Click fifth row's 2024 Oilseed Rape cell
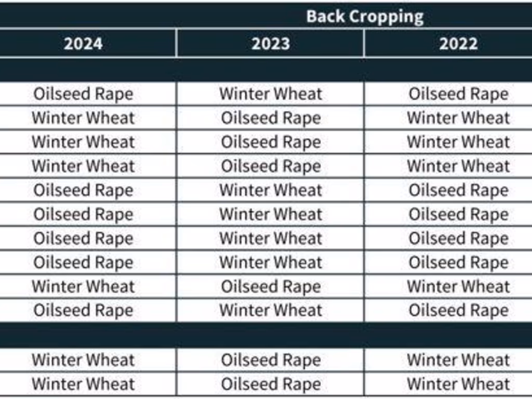Image resolution: width=532 pixels, height=399 pixels. click(x=83, y=190)
